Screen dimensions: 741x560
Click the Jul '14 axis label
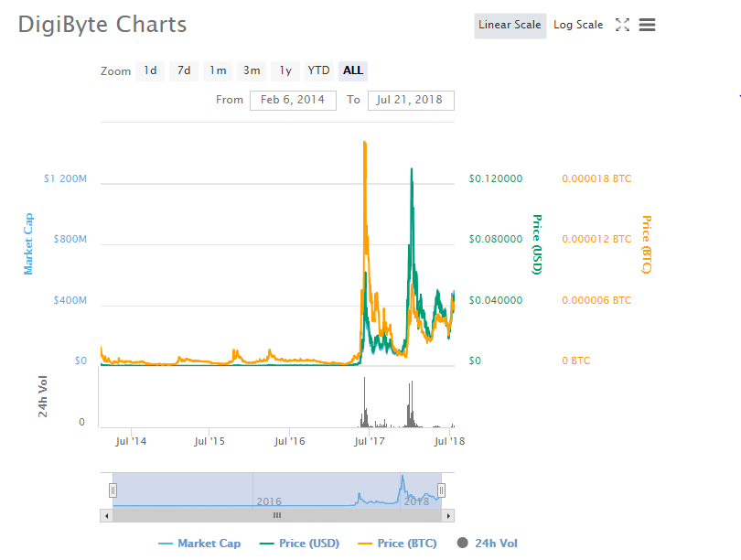tap(131, 441)
